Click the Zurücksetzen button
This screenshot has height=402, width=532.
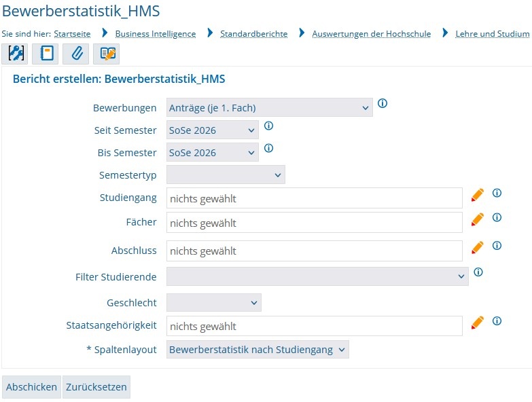(x=96, y=387)
